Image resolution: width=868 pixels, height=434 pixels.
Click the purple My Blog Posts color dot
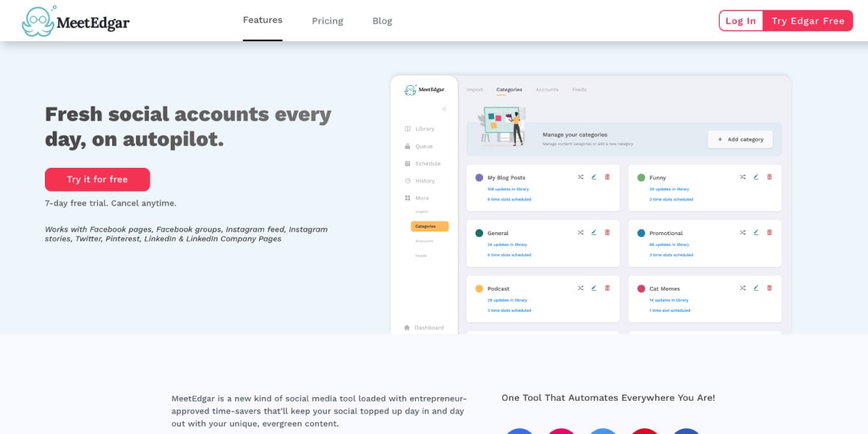pos(479,177)
